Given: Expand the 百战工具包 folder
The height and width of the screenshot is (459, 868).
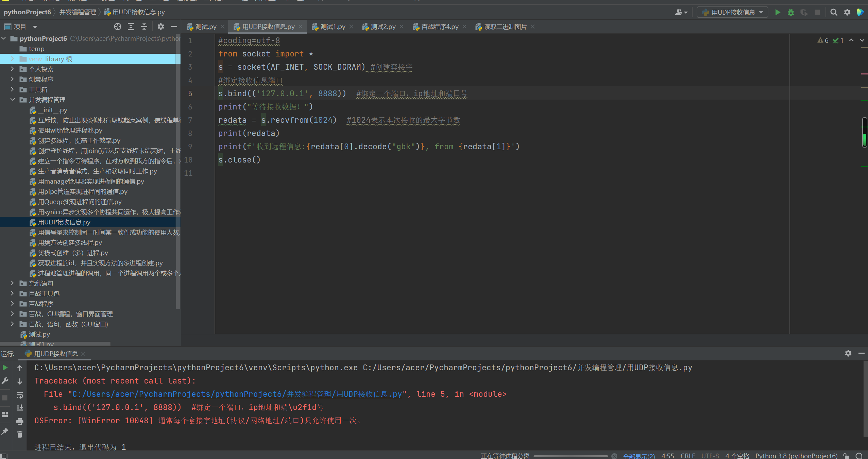Looking at the screenshot, I should pyautogui.click(x=13, y=293).
